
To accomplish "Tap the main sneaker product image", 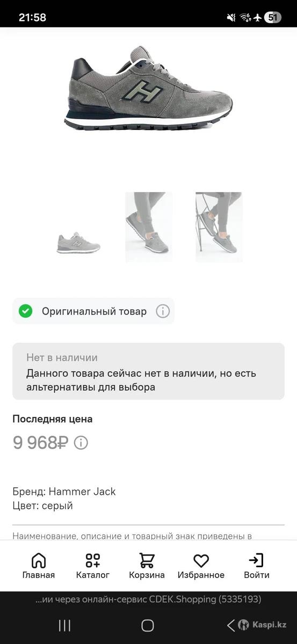I will pos(149,89).
